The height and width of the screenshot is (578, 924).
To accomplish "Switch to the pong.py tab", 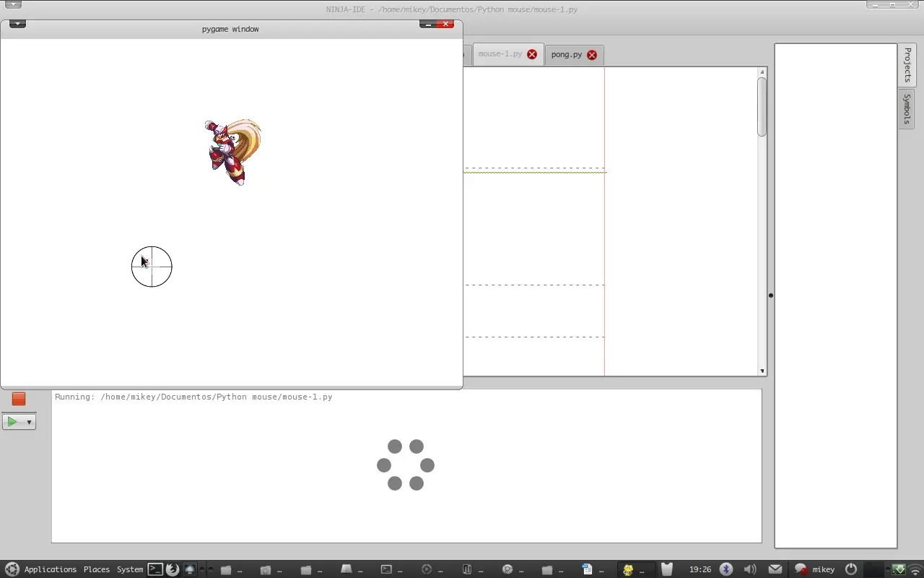I will pos(567,54).
